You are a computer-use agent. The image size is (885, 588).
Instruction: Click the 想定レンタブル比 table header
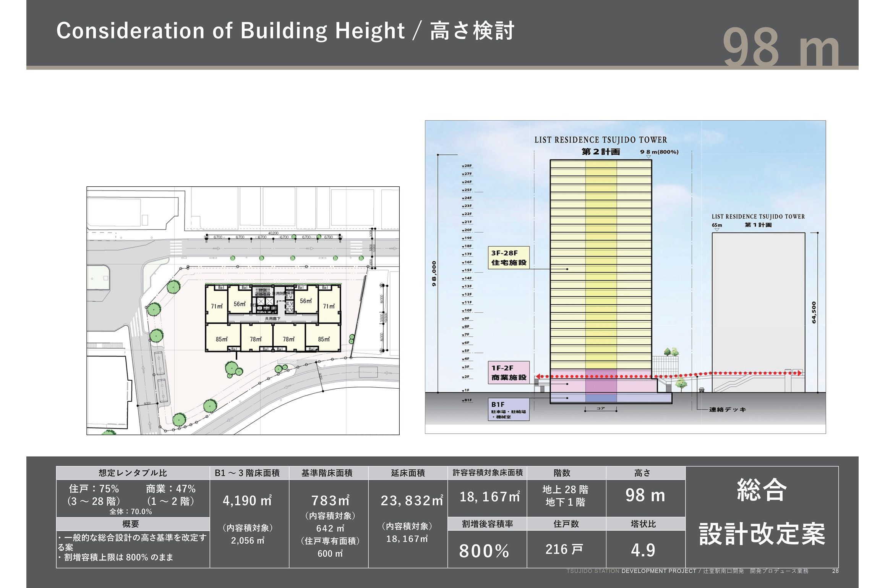[x=133, y=473]
